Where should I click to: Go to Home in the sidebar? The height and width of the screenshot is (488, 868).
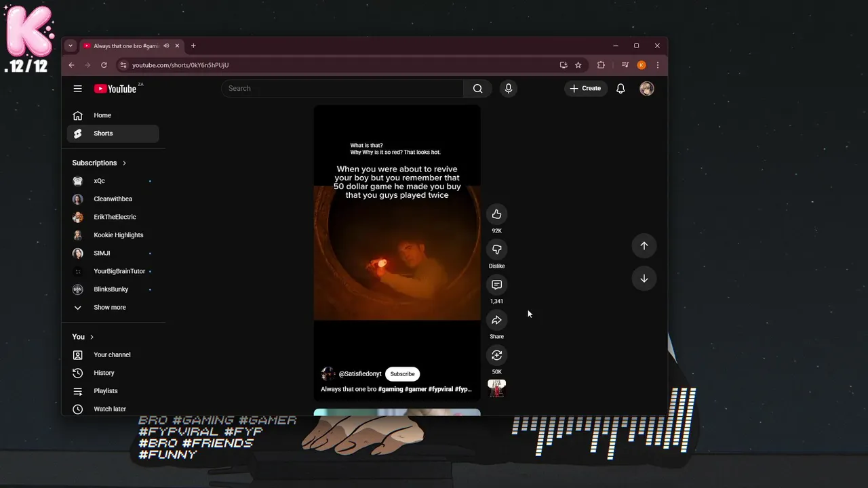pyautogui.click(x=113, y=115)
